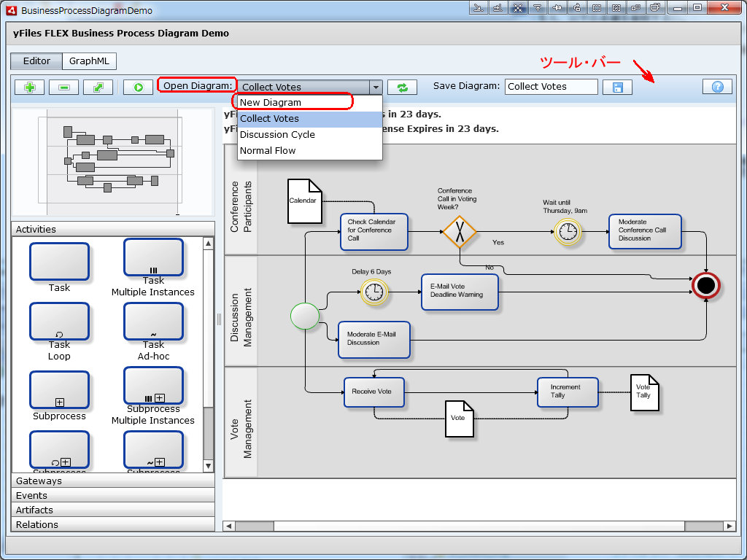Click the Save Diagram name field
The width and height of the screenshot is (747, 560).
551,87
